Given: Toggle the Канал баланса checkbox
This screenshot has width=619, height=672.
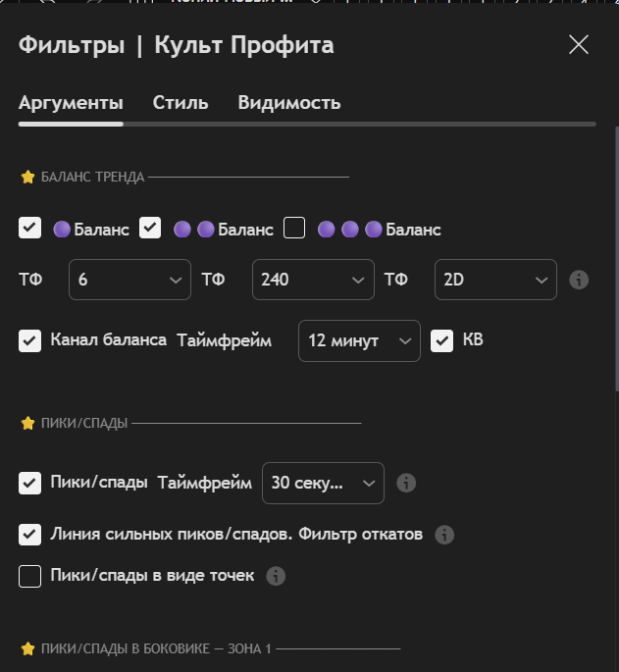Looking at the screenshot, I should 30,340.
